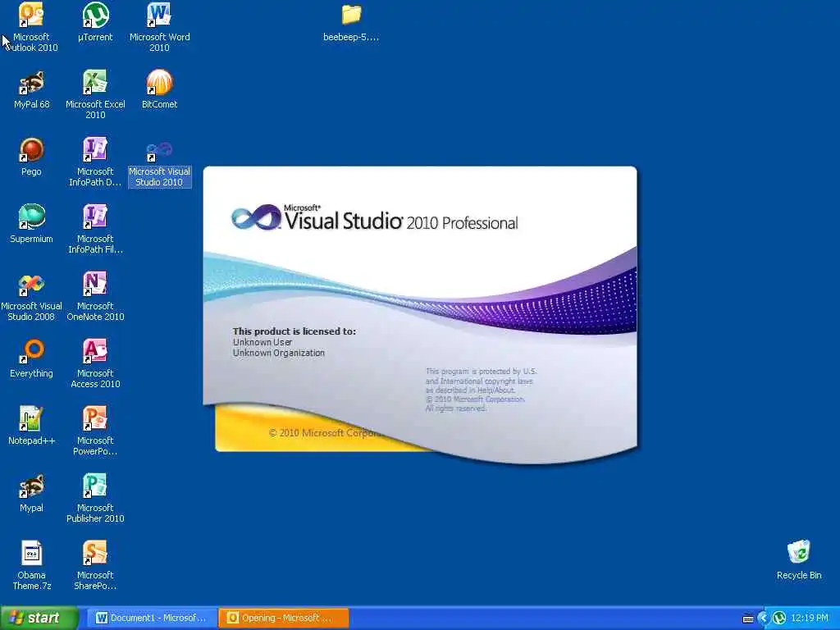Expand hidden system tray icons arrow

pyautogui.click(x=763, y=619)
